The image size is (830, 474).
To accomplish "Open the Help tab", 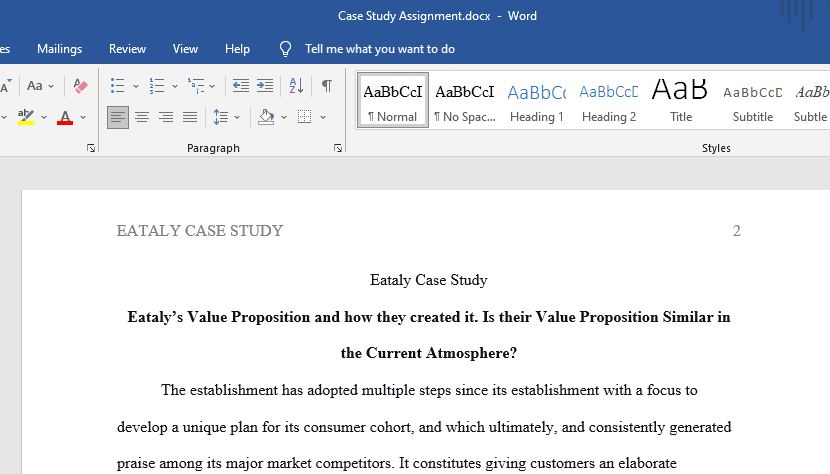I will tap(237, 49).
